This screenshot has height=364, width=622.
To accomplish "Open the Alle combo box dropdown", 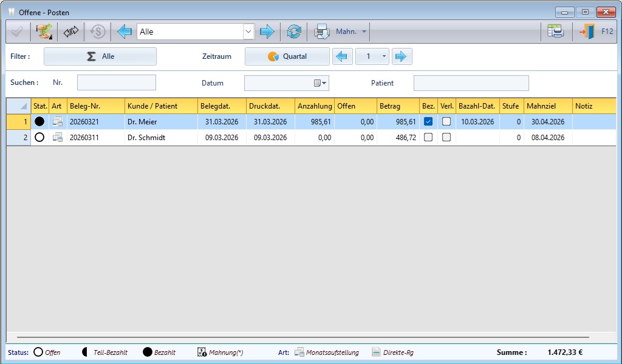I will [x=248, y=32].
